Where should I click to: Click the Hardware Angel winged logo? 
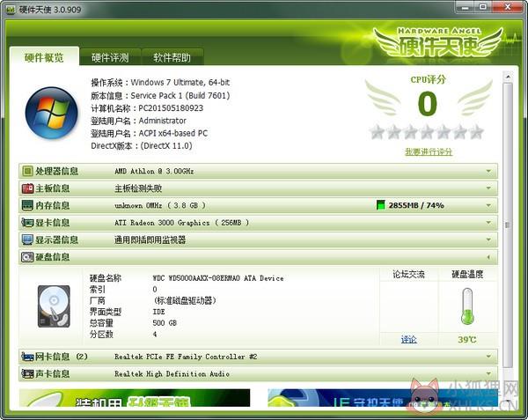(x=439, y=44)
